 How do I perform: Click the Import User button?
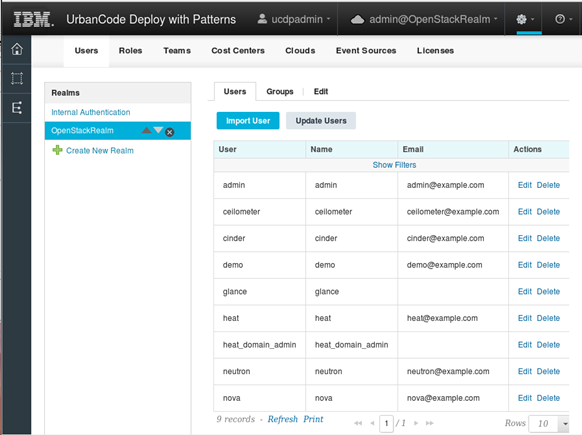point(248,121)
